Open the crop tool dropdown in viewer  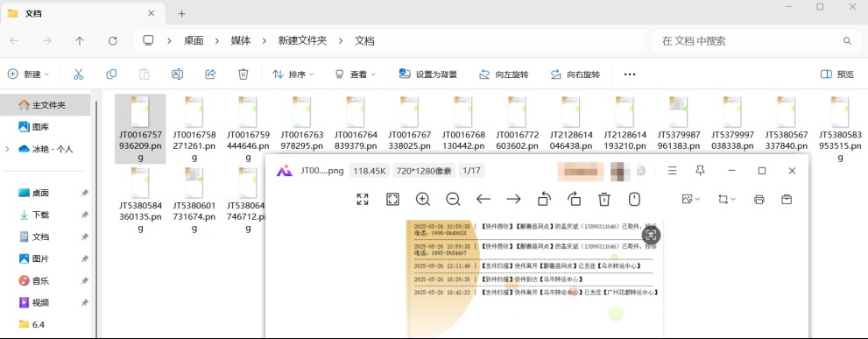(727, 200)
